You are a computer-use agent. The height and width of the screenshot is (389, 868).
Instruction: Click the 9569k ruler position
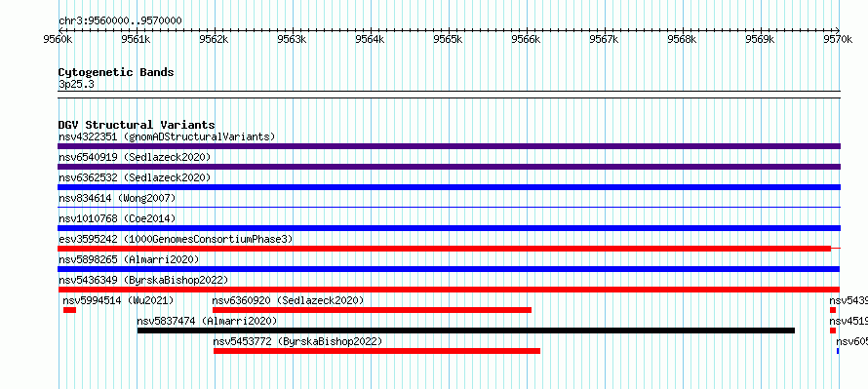761,39
